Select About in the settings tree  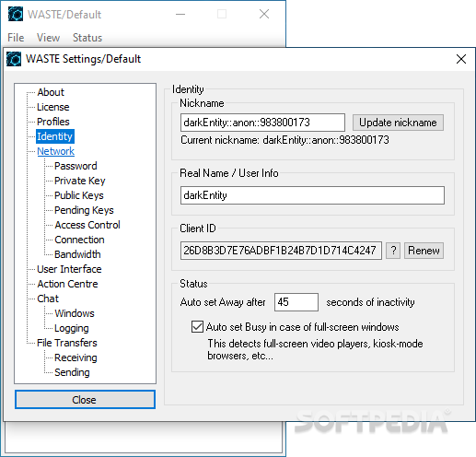(51, 92)
